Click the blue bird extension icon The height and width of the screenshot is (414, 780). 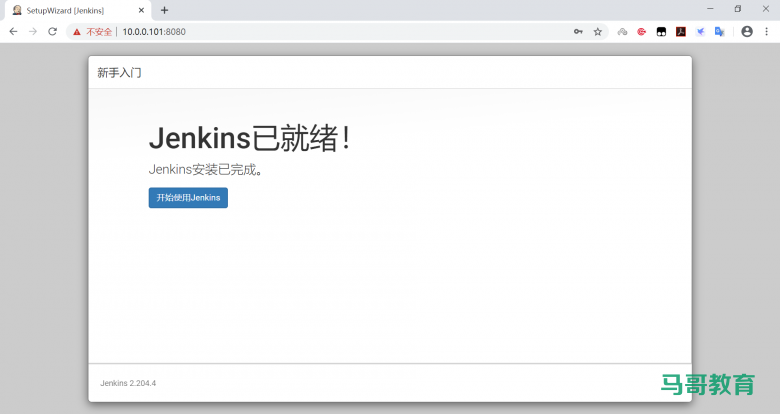click(x=700, y=32)
